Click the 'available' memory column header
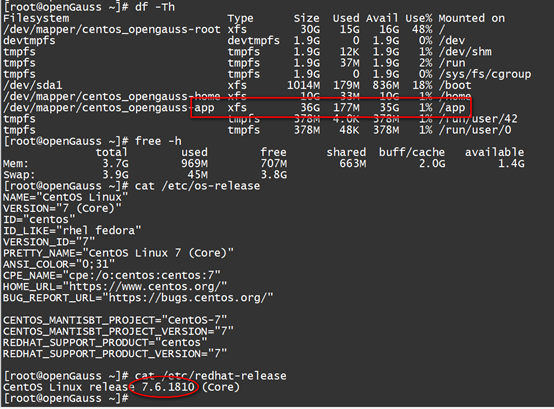The width and height of the screenshot is (554, 409). 494,153
